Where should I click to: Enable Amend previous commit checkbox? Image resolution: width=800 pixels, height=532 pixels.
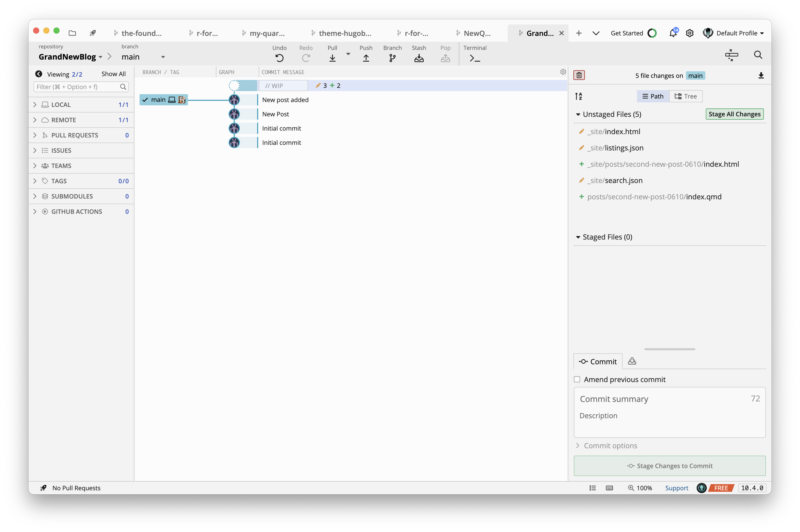[577, 379]
